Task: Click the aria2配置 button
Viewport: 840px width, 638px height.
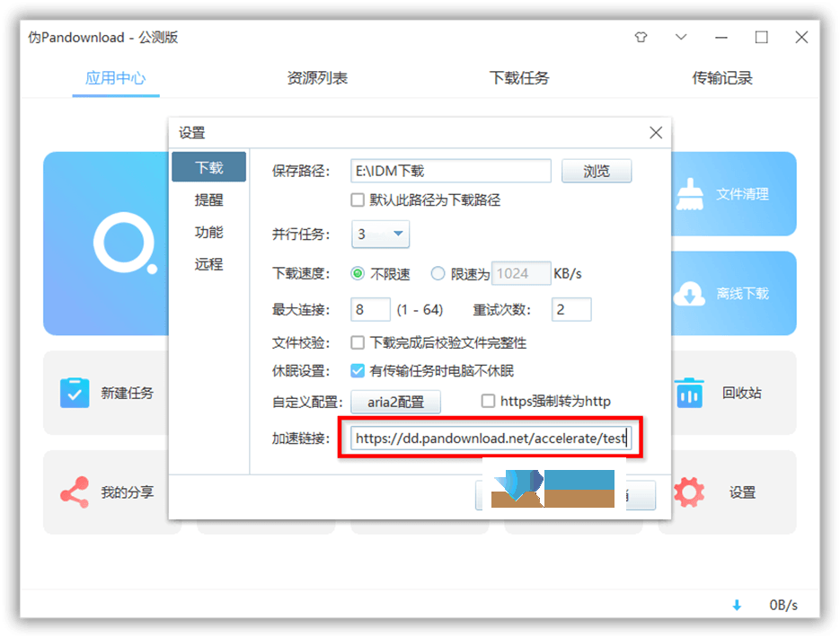Action: pos(396,402)
